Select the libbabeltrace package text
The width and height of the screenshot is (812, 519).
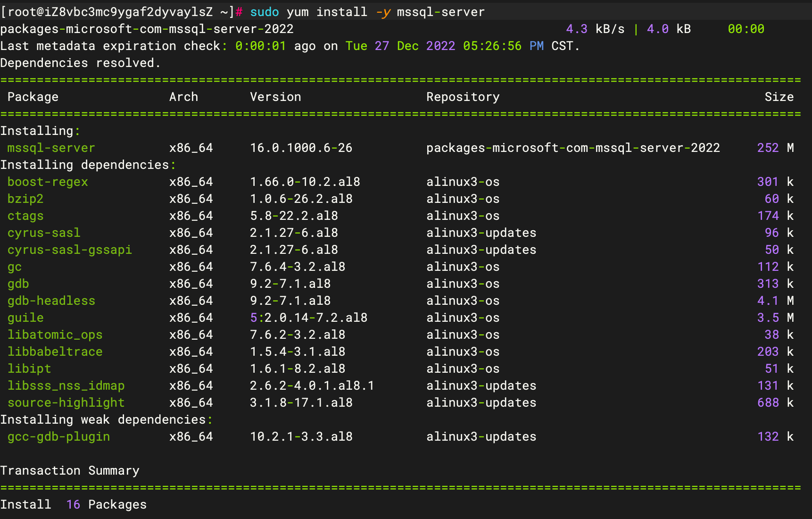[55, 352]
